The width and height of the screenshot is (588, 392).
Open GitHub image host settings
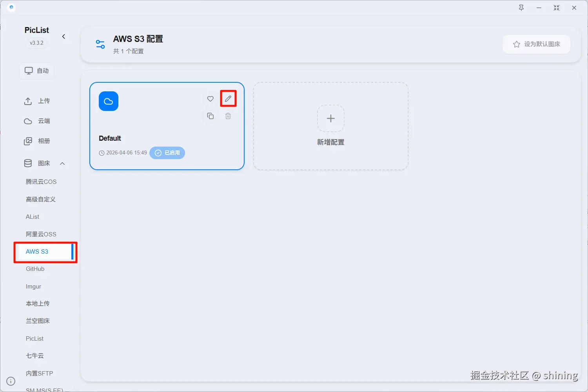point(35,269)
